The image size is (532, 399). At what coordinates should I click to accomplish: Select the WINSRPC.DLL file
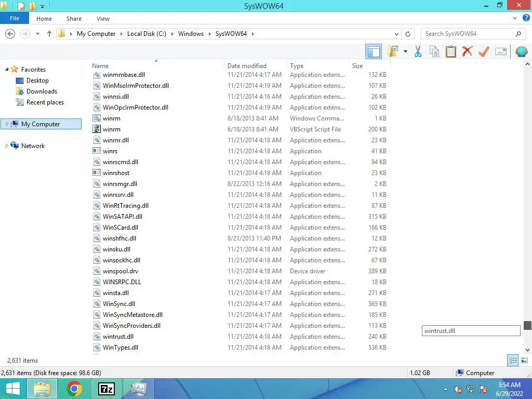tap(122, 282)
